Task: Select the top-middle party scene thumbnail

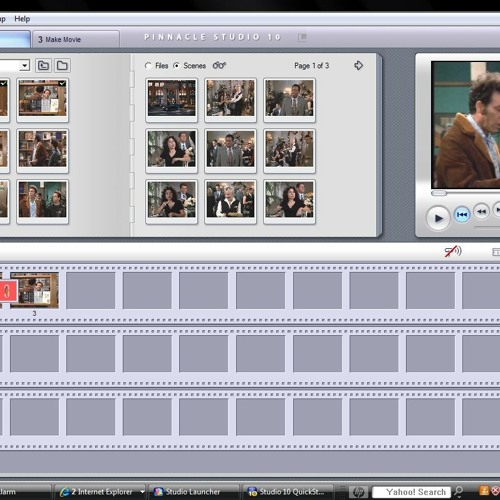Action: click(x=230, y=100)
